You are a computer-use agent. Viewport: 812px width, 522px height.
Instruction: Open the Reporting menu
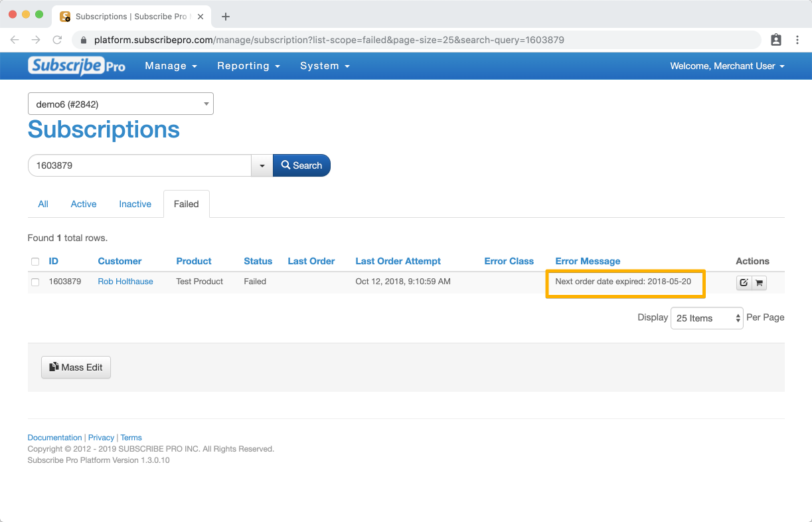[x=249, y=66]
